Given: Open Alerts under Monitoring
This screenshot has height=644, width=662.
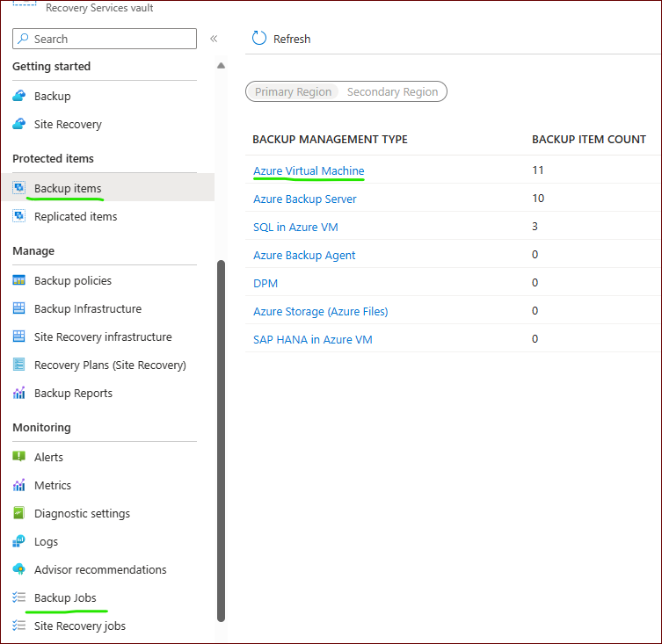Looking at the screenshot, I should pyautogui.click(x=48, y=457).
